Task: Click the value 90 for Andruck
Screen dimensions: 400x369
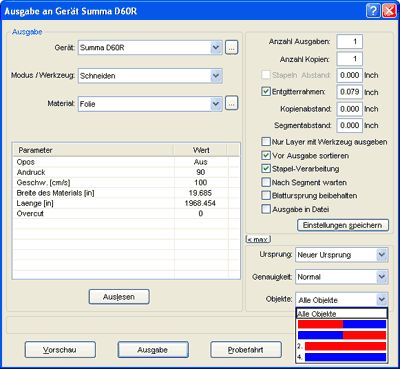Action: coord(201,172)
